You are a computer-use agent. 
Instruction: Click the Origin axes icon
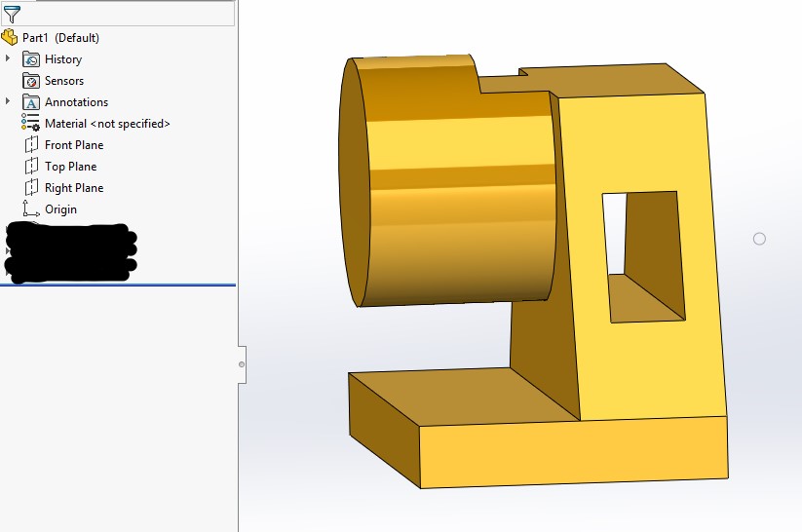[30, 209]
